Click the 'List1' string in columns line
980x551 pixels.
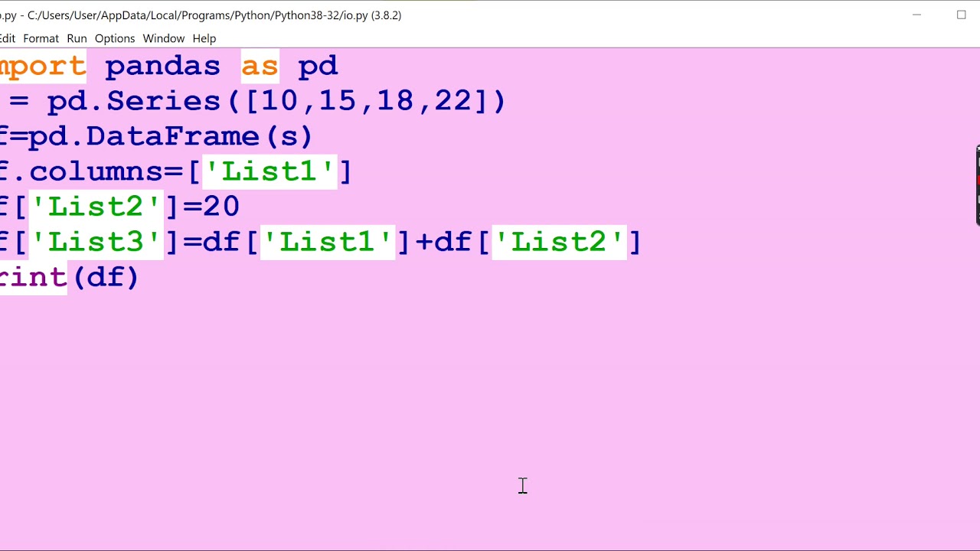269,171
